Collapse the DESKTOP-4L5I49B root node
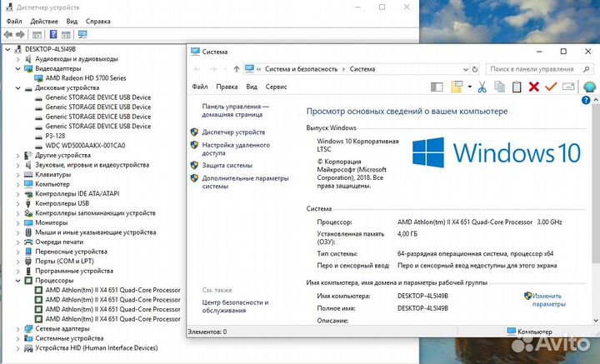The height and width of the screenshot is (364, 600). coord(7,49)
